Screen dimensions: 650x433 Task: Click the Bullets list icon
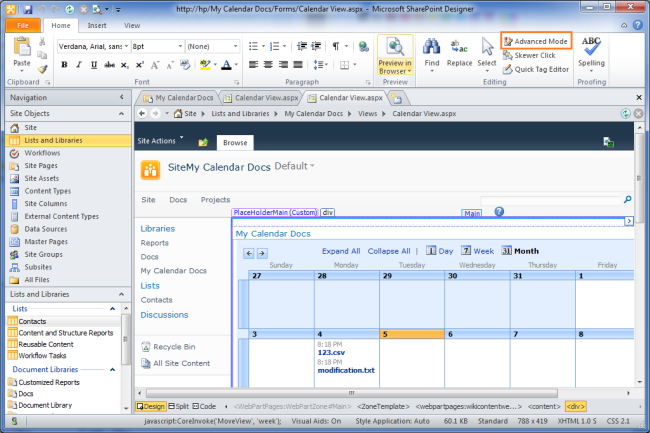(253, 46)
